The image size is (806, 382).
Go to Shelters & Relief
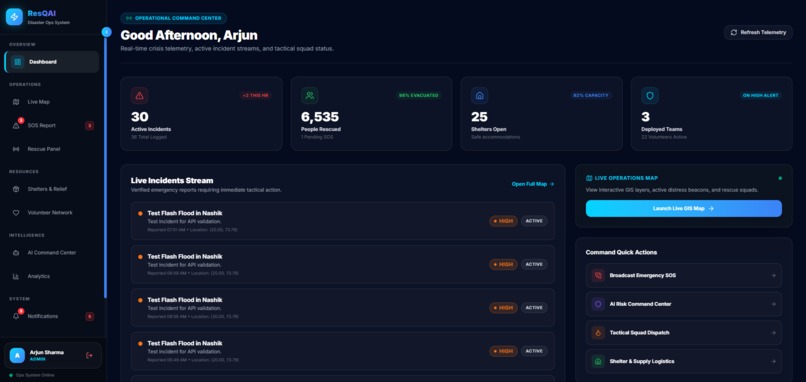click(51, 189)
